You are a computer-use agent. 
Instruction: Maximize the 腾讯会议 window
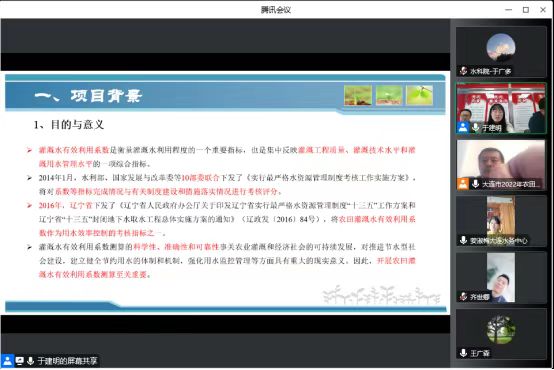click(x=526, y=10)
